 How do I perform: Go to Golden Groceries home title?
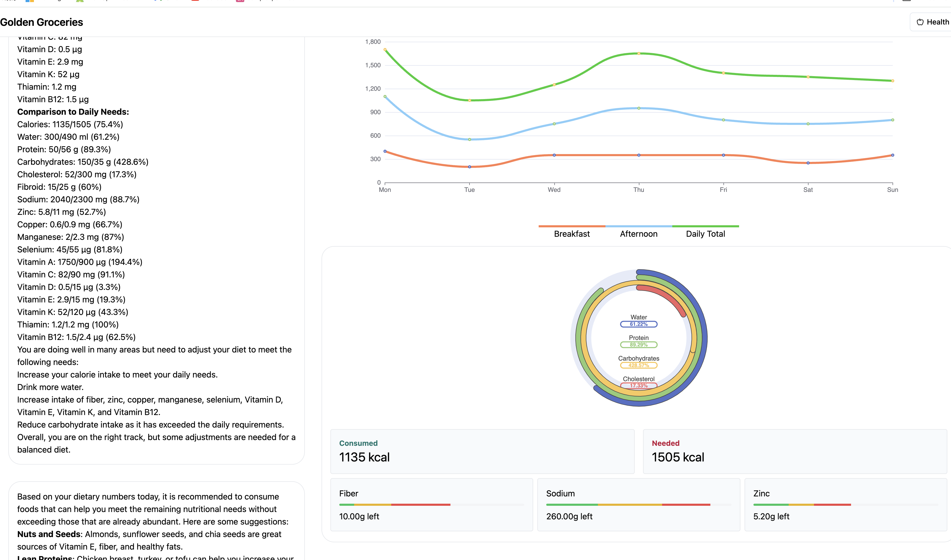(41, 22)
